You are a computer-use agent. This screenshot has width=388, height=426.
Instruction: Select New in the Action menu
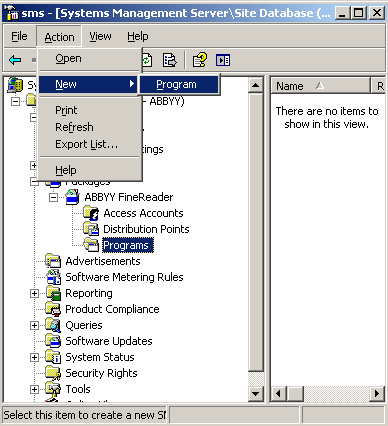coord(88,84)
